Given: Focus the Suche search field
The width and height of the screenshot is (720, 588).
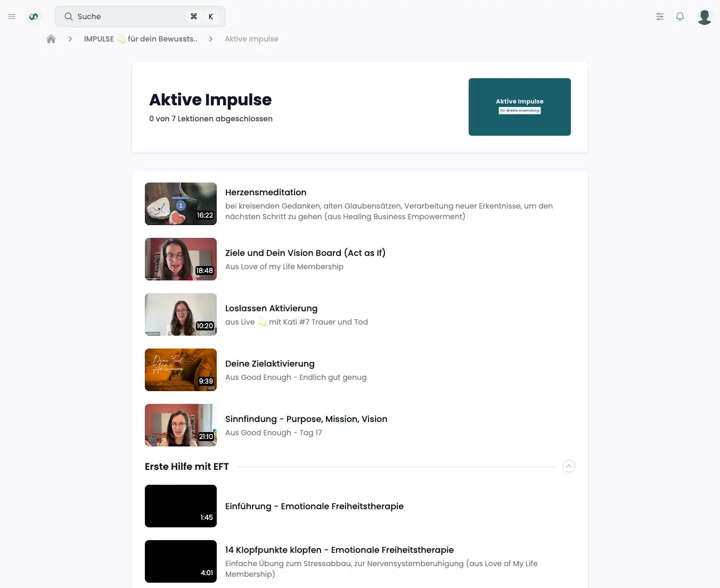Looking at the screenshot, I should point(128,16).
